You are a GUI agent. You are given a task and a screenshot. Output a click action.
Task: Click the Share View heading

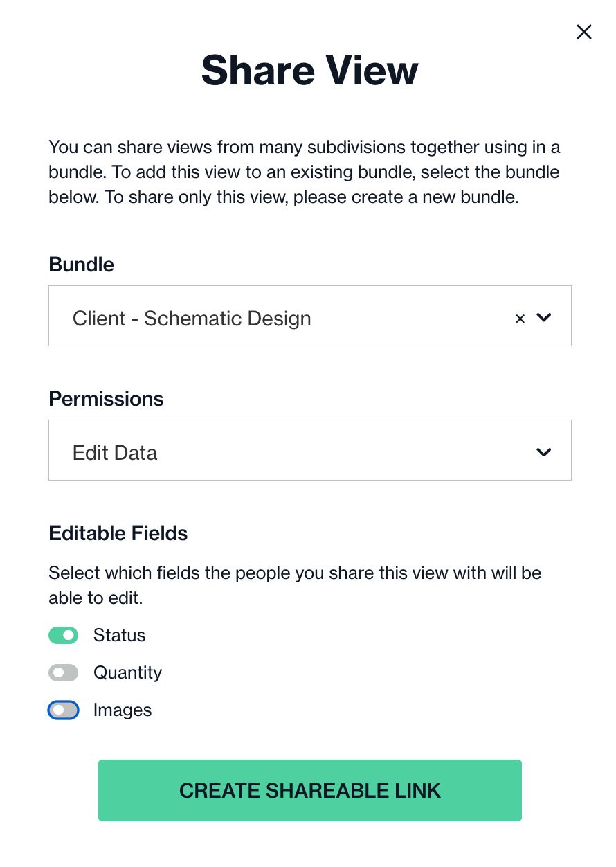[310, 70]
